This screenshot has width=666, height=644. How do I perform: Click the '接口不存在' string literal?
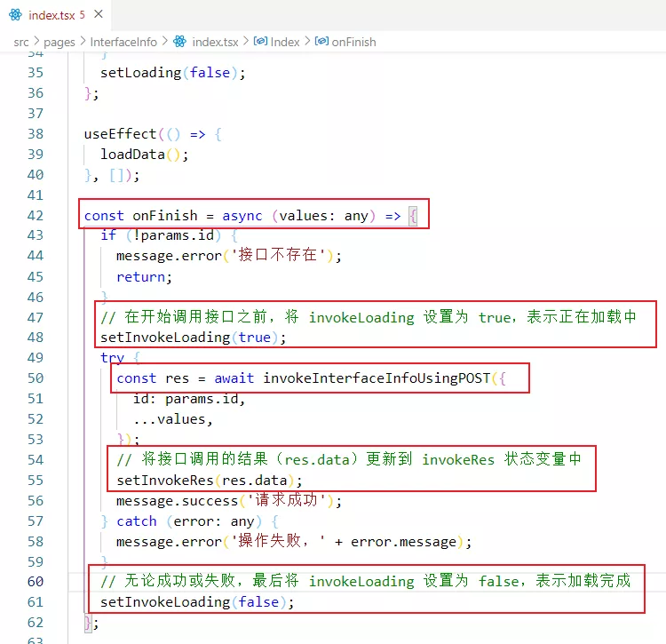click(x=278, y=255)
